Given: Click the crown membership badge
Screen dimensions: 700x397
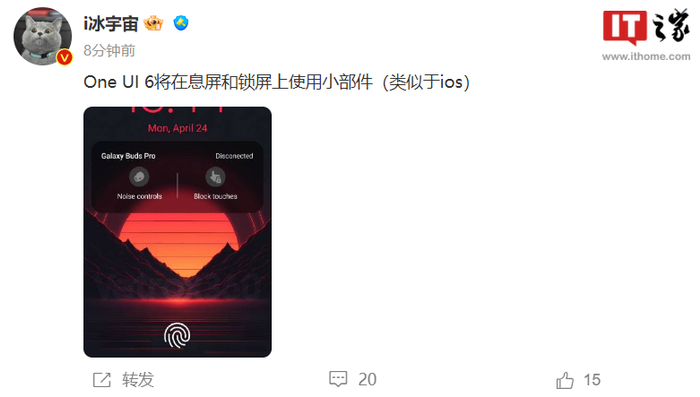Looking at the screenshot, I should pos(153,23).
